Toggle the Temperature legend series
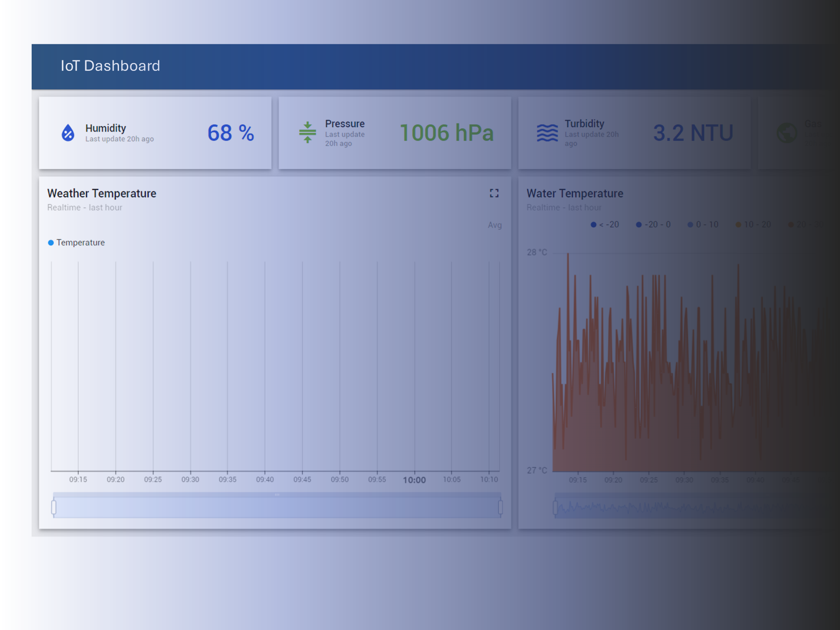 [77, 242]
